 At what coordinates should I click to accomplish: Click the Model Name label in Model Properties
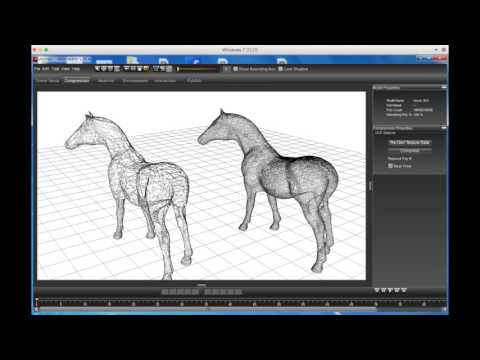(x=395, y=100)
